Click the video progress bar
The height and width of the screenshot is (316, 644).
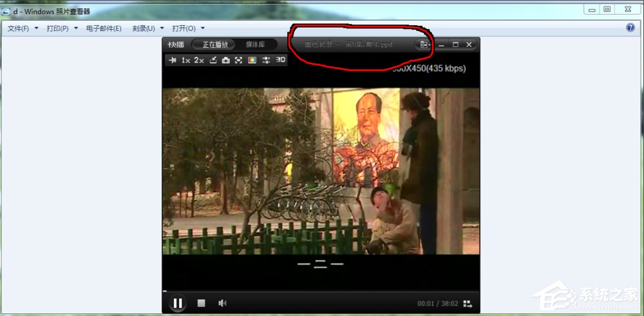coord(321,291)
